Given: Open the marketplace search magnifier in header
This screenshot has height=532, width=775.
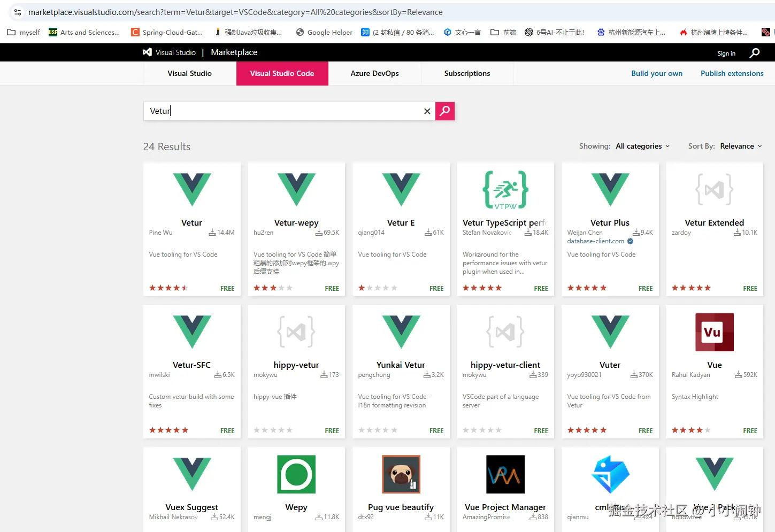Looking at the screenshot, I should (754, 53).
